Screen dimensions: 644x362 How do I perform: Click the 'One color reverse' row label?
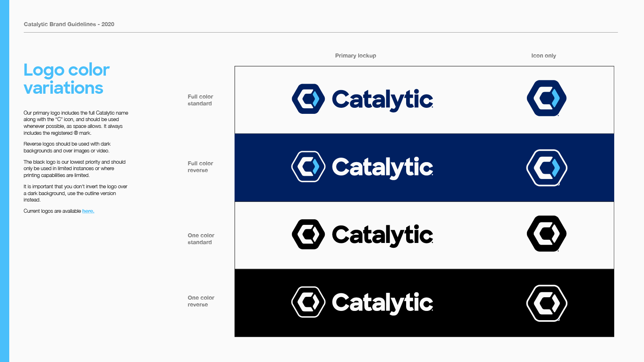(201, 301)
